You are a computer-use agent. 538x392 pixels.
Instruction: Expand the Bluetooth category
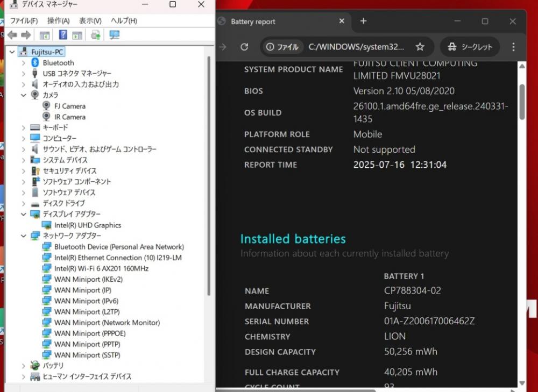23,63
